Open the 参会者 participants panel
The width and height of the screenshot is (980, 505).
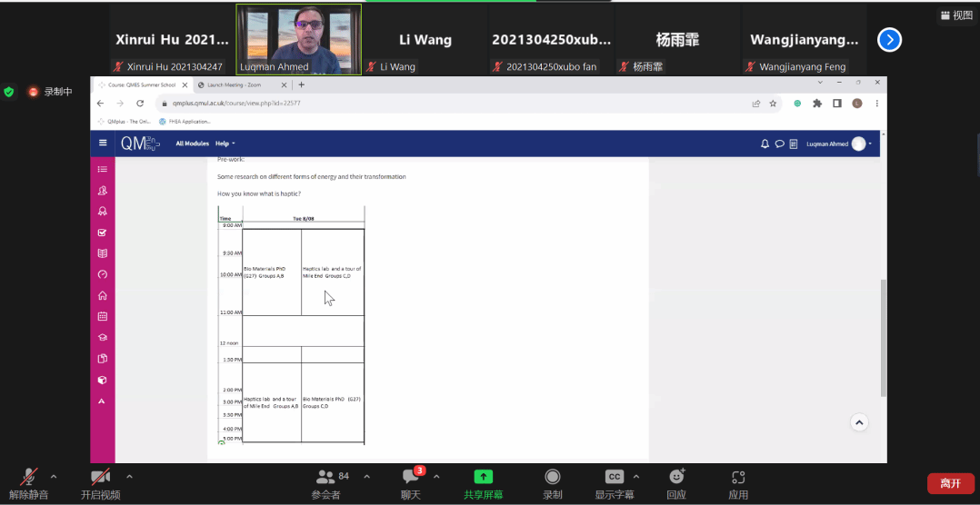pos(325,482)
